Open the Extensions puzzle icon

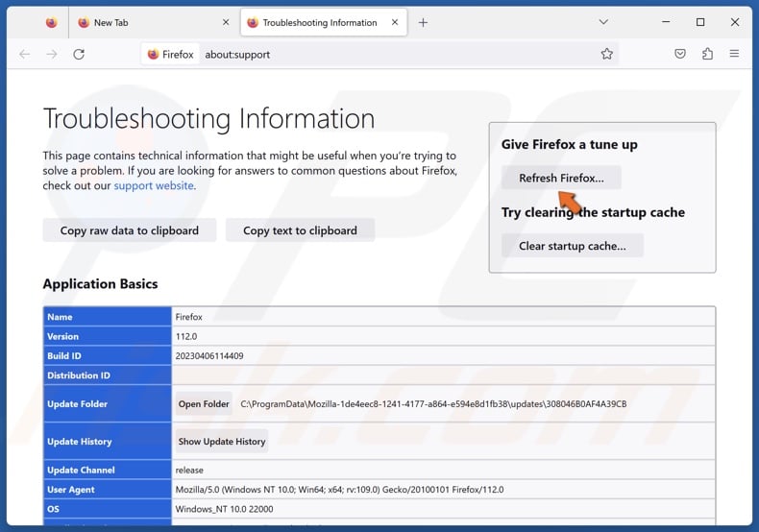707,54
